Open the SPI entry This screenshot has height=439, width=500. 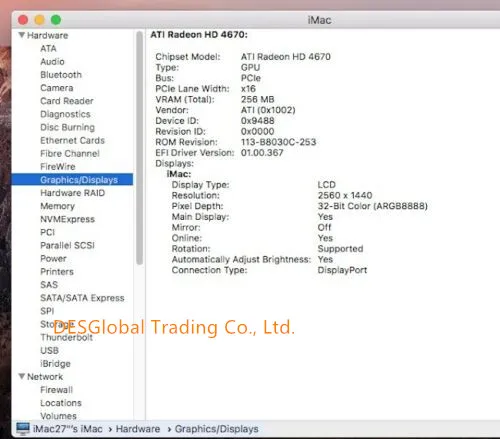(x=47, y=311)
